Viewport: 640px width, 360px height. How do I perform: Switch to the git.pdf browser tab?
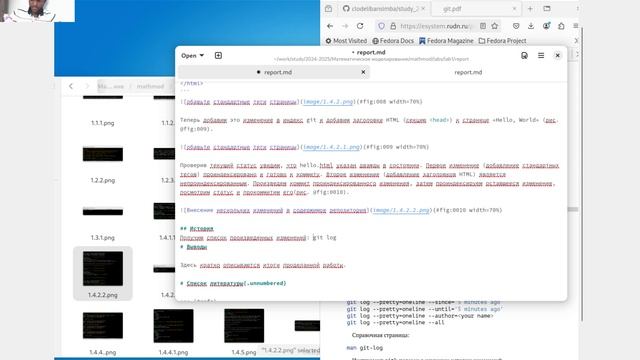click(x=476, y=9)
